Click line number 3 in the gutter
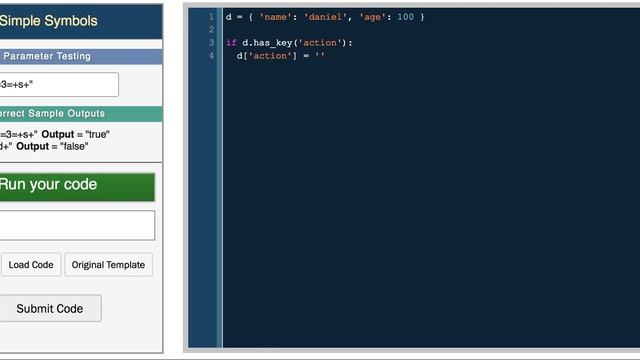Screen dimensions: 640x360 [211, 43]
